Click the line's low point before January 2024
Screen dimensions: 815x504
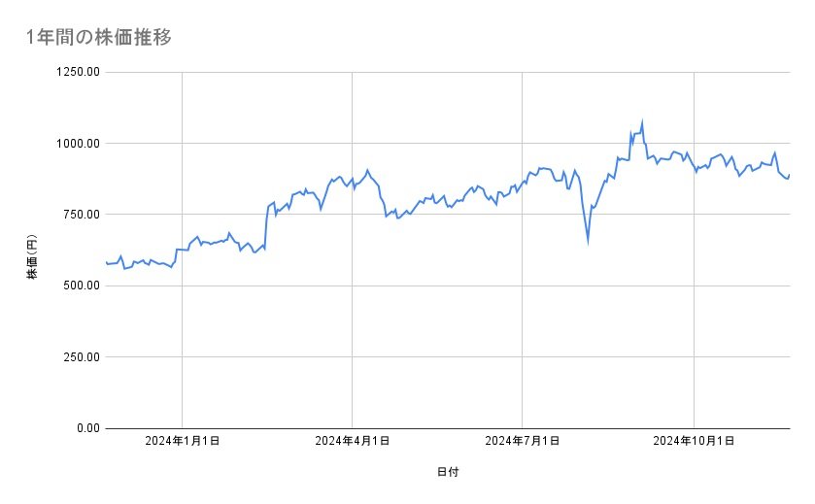pyautogui.click(x=123, y=269)
